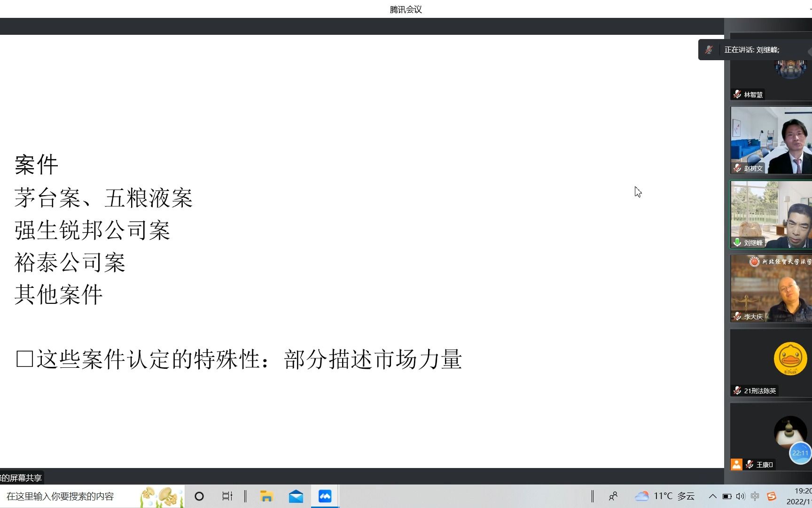Click participant name label 王康
This screenshot has height=508, width=812.
click(765, 465)
